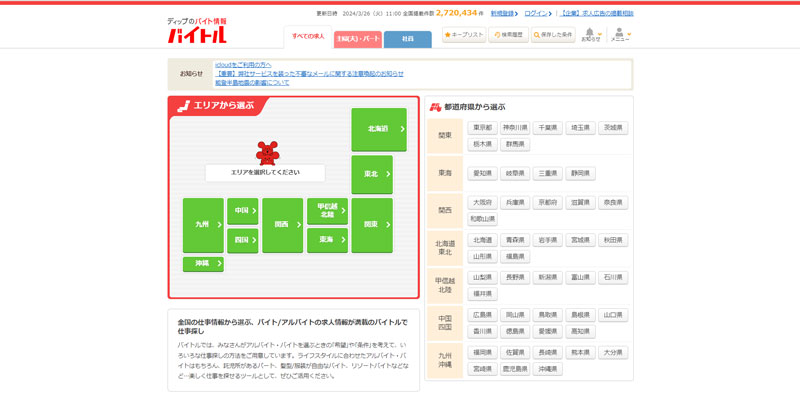Select the 東京都 prefecture button
The width and height of the screenshot is (800, 396).
[x=482, y=128]
